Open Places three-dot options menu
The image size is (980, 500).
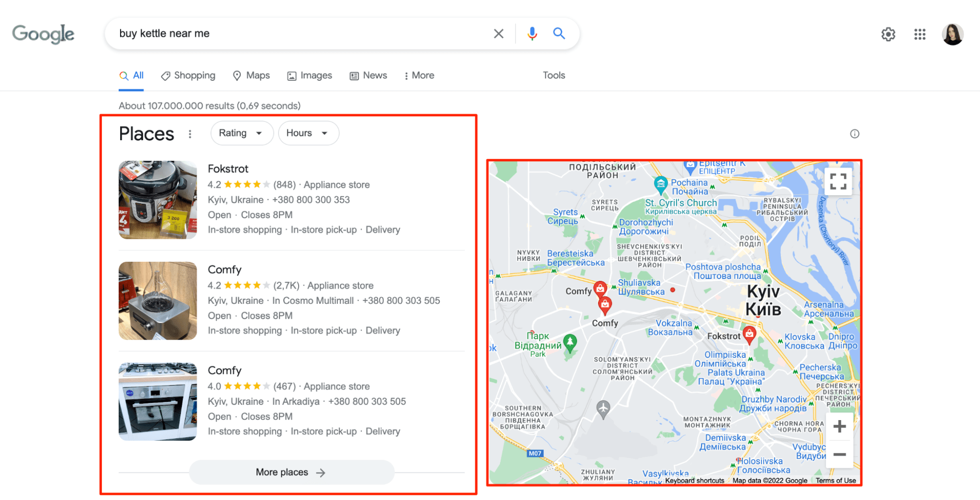(x=190, y=134)
